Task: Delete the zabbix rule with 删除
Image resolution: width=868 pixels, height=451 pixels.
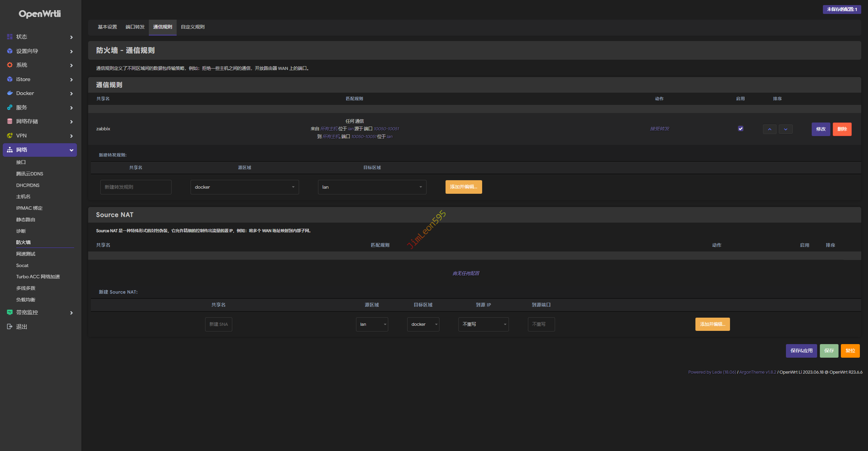Action: (842, 129)
